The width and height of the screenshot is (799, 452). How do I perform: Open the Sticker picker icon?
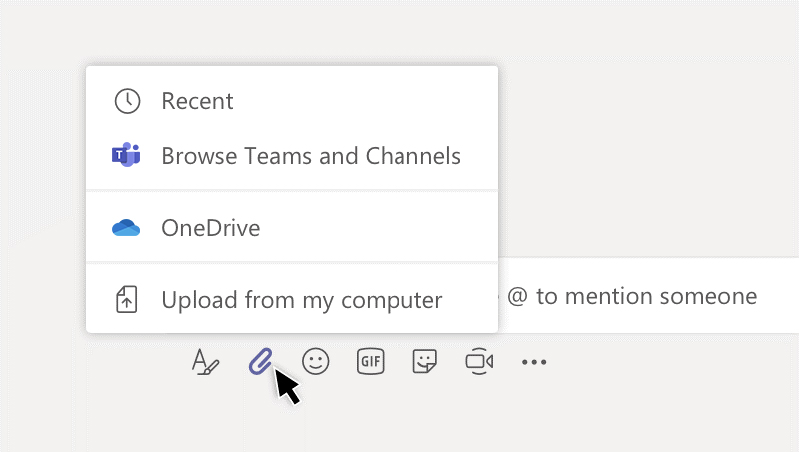click(x=424, y=361)
